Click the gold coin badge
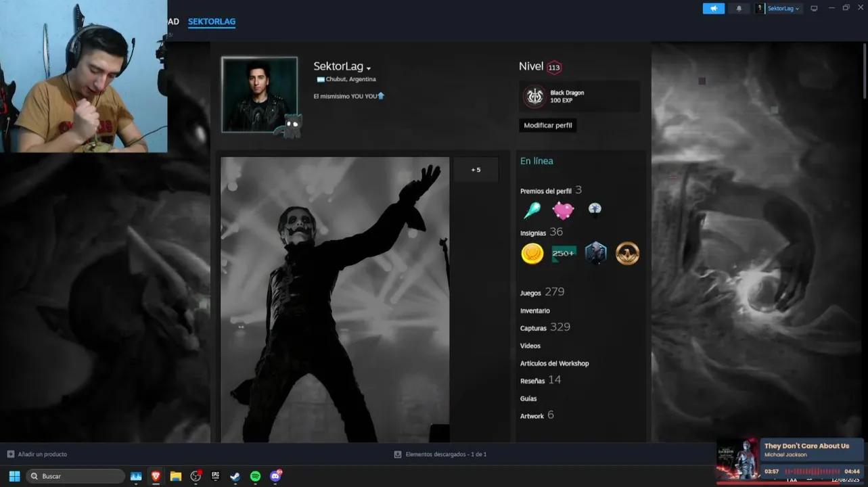This screenshot has height=487, width=868. coord(532,254)
